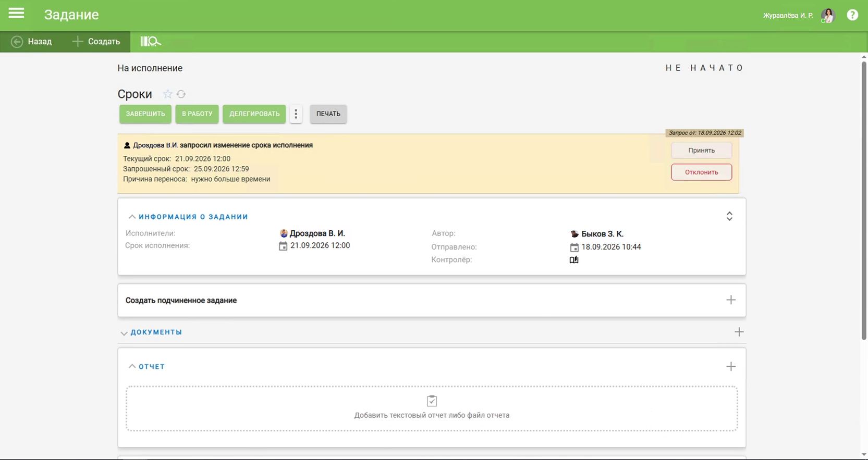Mark task Сроки as favorite star
868x460 pixels.
167,94
